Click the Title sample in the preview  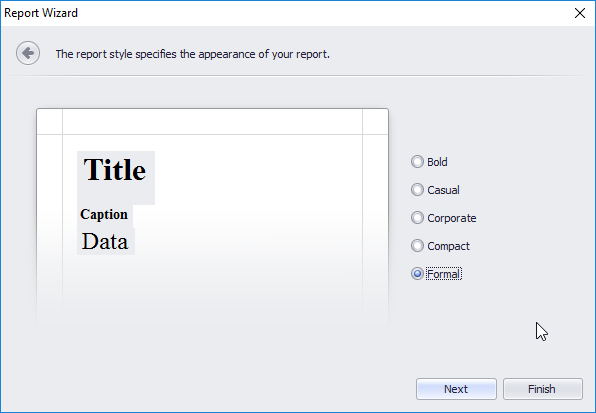(x=116, y=177)
